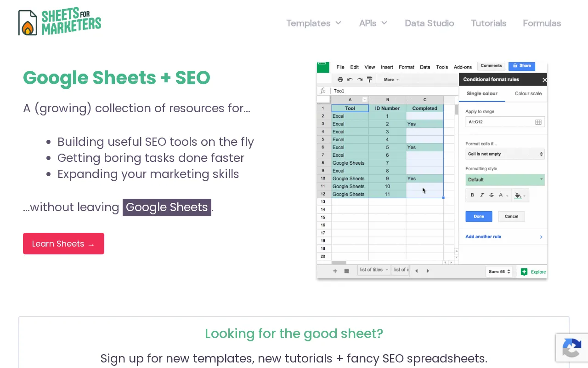Toggle italic in the formatting style row
The height and width of the screenshot is (368, 588).
482,195
